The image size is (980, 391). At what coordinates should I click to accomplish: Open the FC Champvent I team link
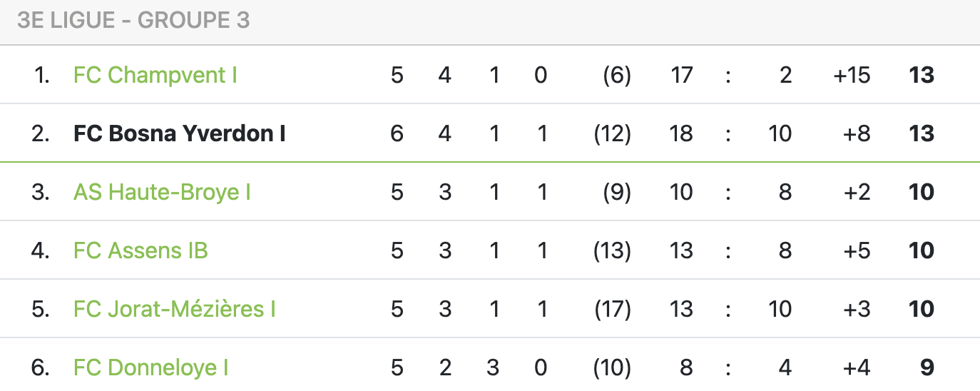[155, 75]
